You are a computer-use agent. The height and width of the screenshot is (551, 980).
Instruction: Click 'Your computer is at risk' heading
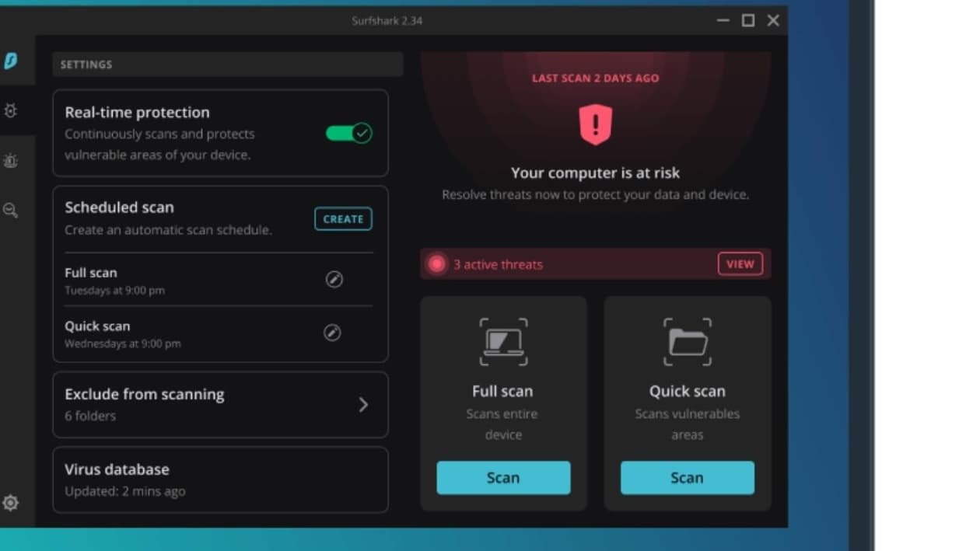pyautogui.click(x=595, y=173)
